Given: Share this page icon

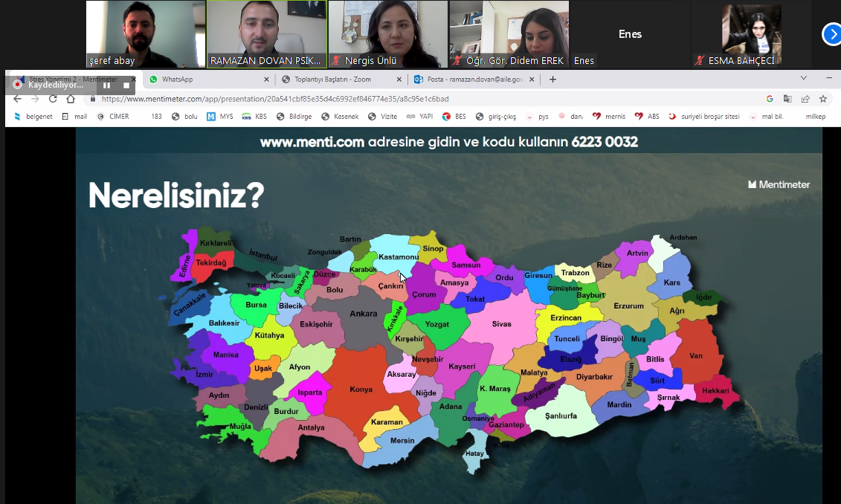Looking at the screenshot, I should (805, 99).
